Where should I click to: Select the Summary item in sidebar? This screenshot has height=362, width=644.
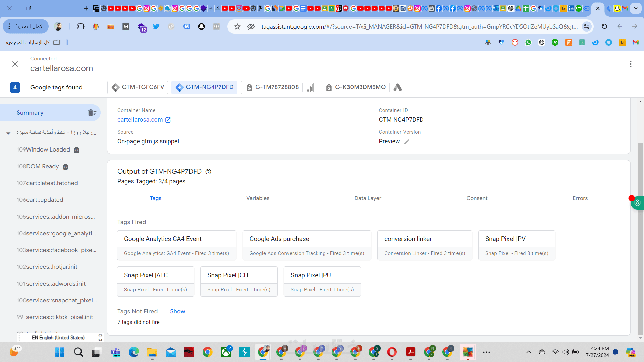[x=50, y=113]
